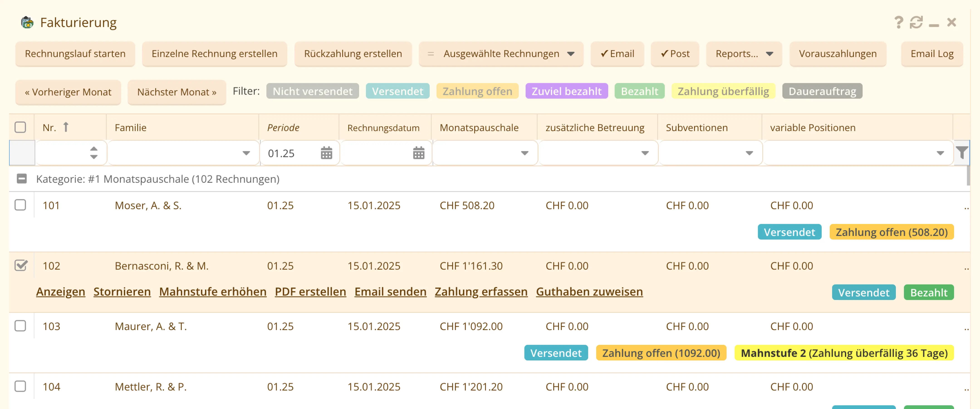Viewport: 980px width, 409px height.
Task: Collapse the Kategorie #1 Monatspauschale group
Action: (x=22, y=179)
